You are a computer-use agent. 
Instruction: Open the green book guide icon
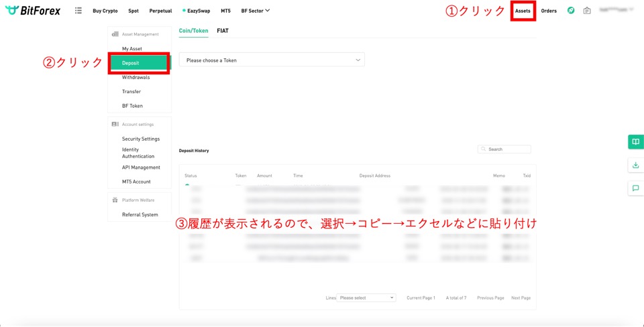[x=635, y=142]
